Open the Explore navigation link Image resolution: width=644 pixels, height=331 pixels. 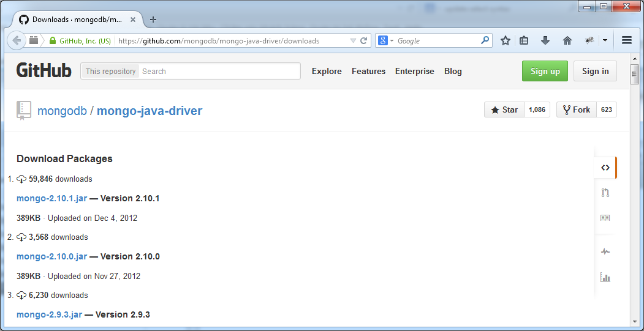tap(327, 71)
